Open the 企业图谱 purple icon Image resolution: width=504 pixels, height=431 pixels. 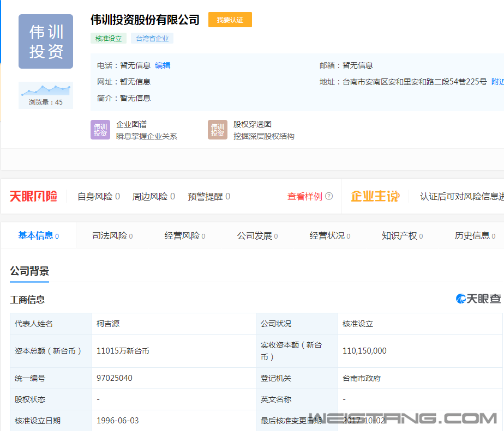tap(100, 130)
